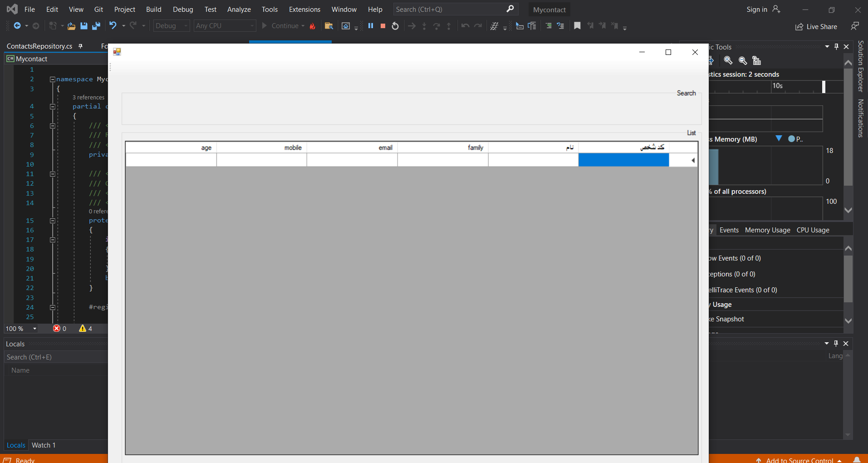
Task: Toggle the memory snapshot triangle legend marker
Action: tap(779, 138)
